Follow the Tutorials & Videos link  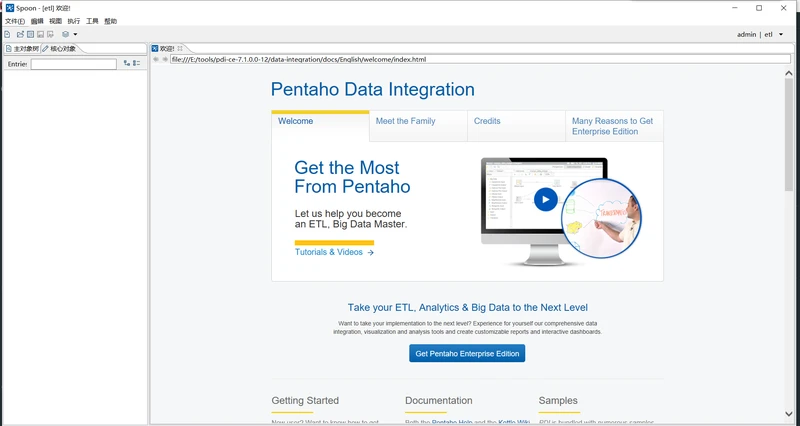point(334,252)
